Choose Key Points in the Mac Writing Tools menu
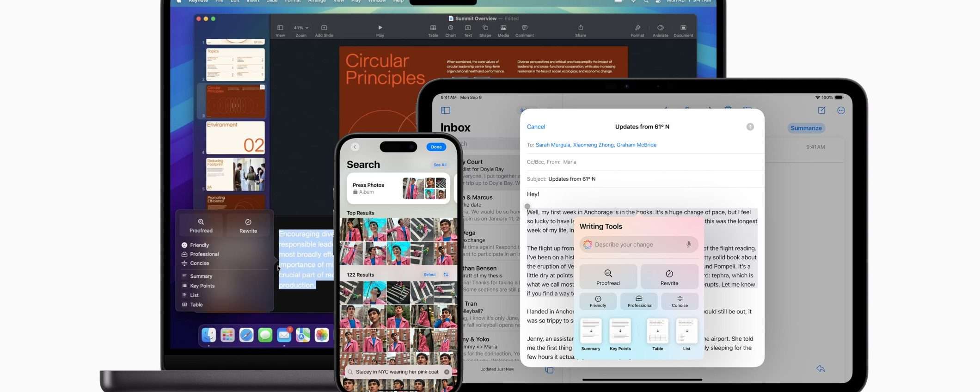 pyautogui.click(x=198, y=286)
